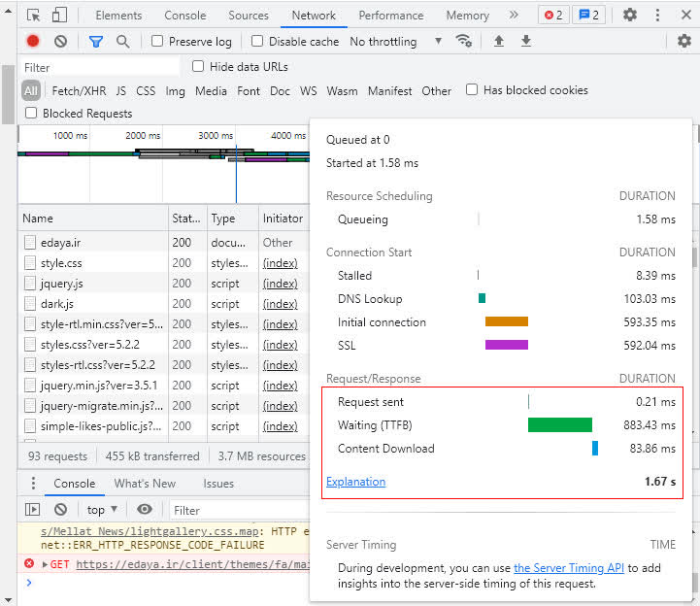This screenshot has width=700, height=606.
Task: Select the style.css request row
Action: click(x=164, y=262)
